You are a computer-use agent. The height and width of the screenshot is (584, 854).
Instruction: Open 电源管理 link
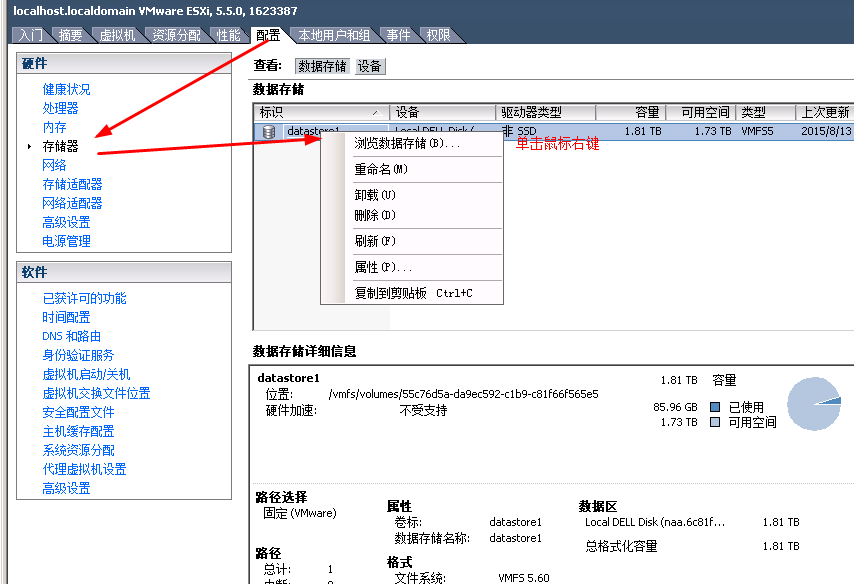coord(66,241)
